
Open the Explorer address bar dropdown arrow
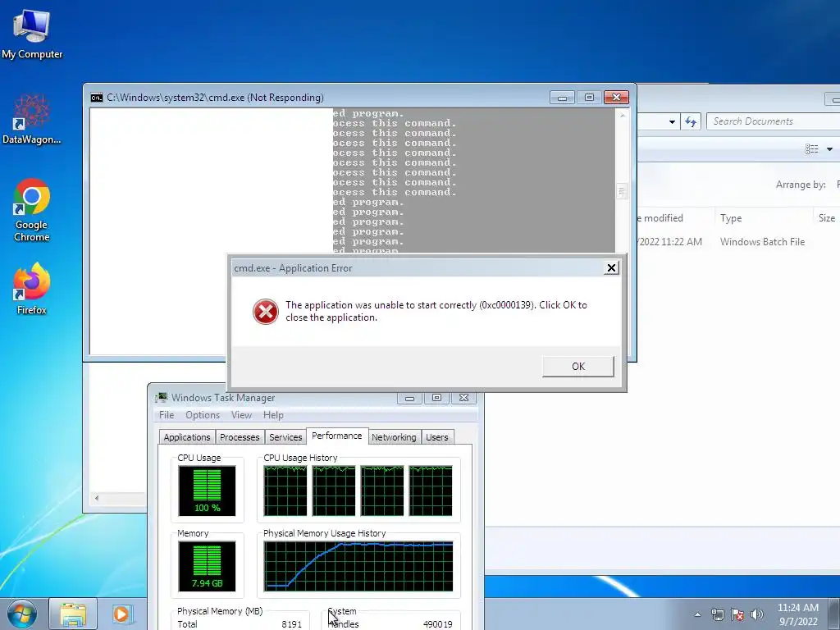coord(672,121)
